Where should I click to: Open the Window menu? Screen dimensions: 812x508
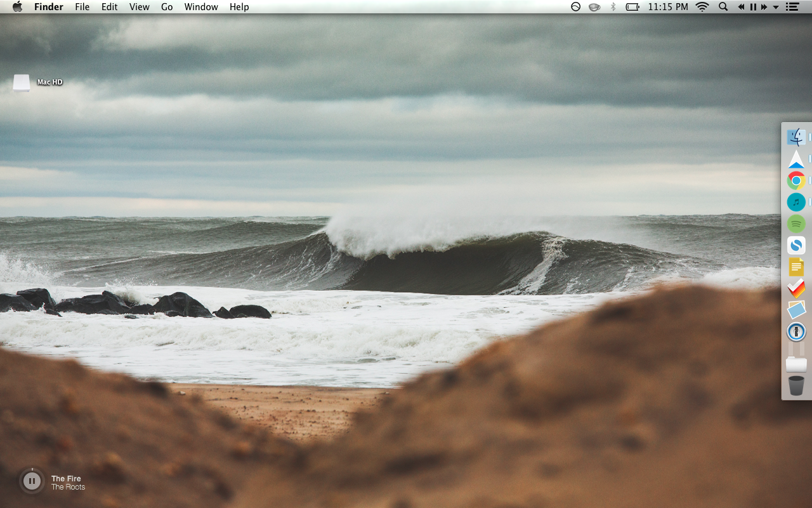[x=201, y=7]
